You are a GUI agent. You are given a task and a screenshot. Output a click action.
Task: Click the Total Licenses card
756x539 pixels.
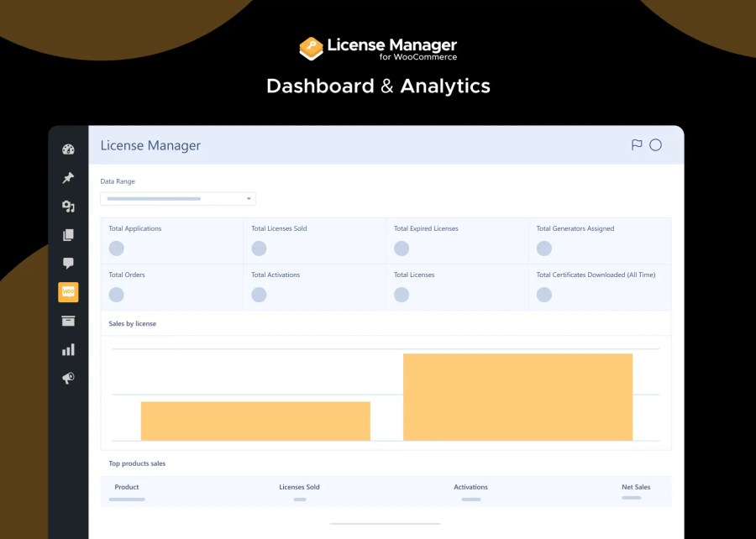[457, 287]
